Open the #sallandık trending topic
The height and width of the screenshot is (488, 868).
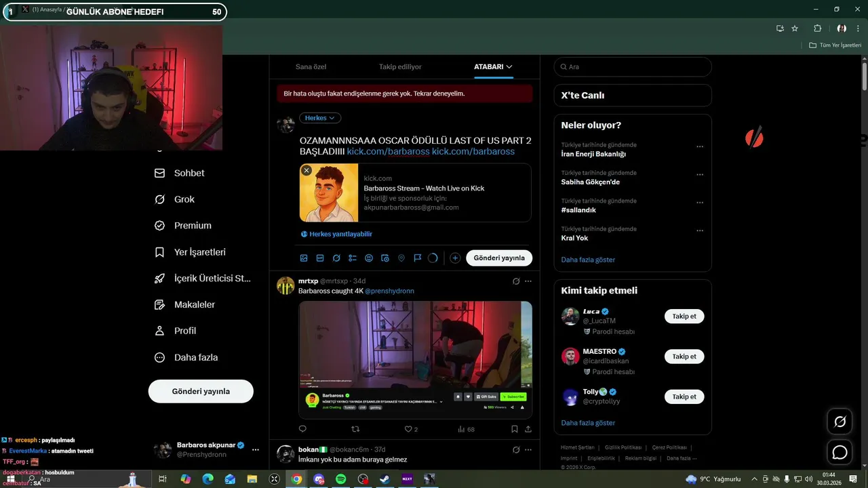pos(578,210)
